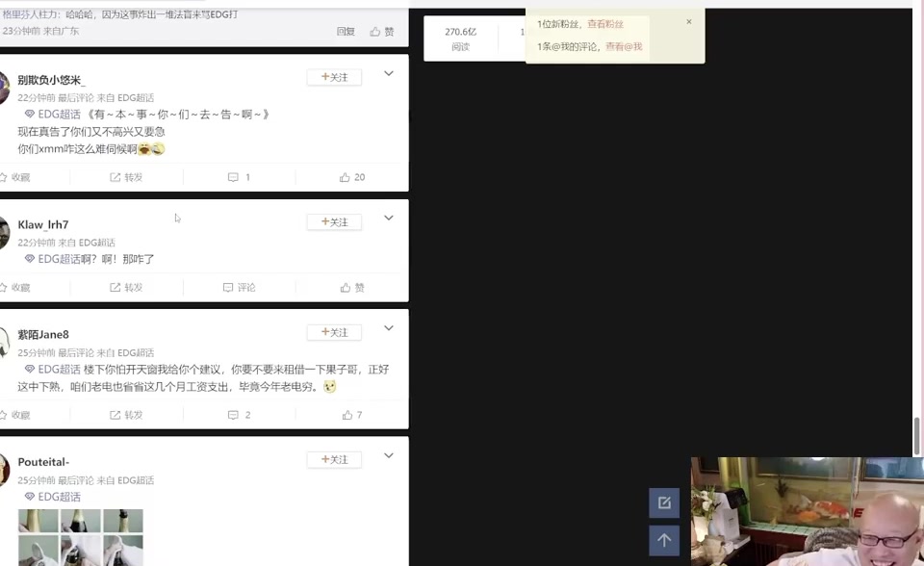Expand the chevron on 别欺负小悠米_'s post
924x566 pixels.
tap(388, 73)
